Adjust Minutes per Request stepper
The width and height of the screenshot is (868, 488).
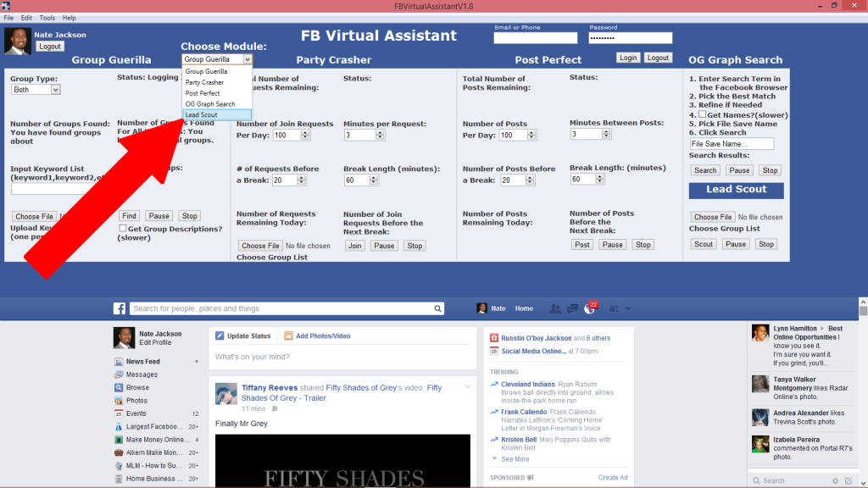click(x=380, y=135)
